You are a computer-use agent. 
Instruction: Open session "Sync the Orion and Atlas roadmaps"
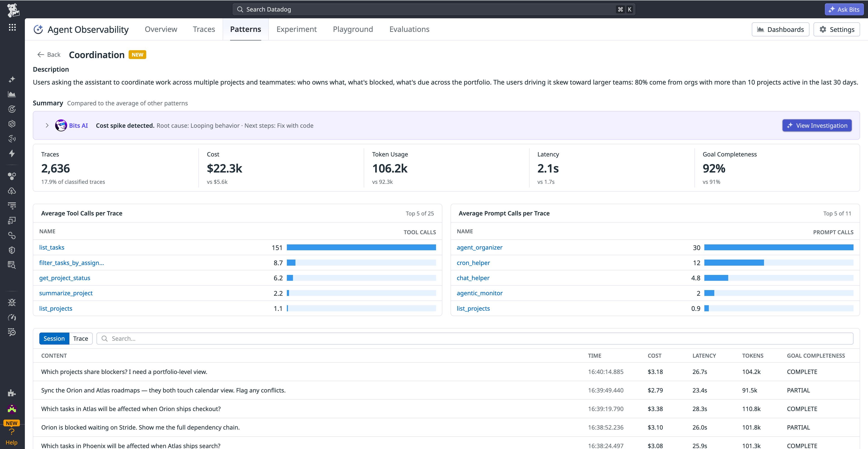coord(446,390)
